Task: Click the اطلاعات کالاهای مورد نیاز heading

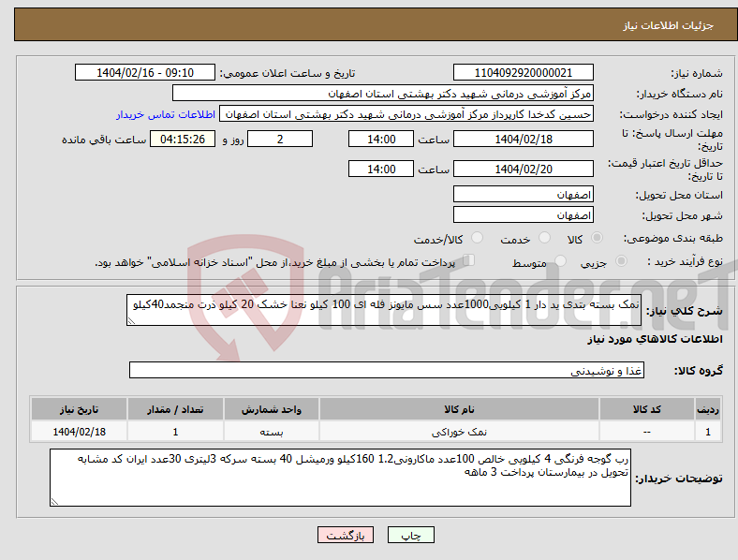Action: [655, 339]
